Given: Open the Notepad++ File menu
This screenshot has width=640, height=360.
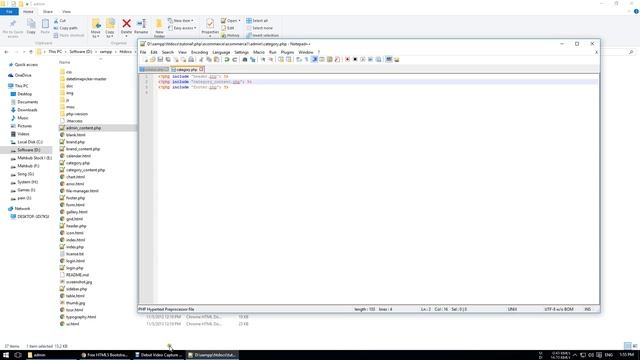Looking at the screenshot, I should tap(143, 52).
